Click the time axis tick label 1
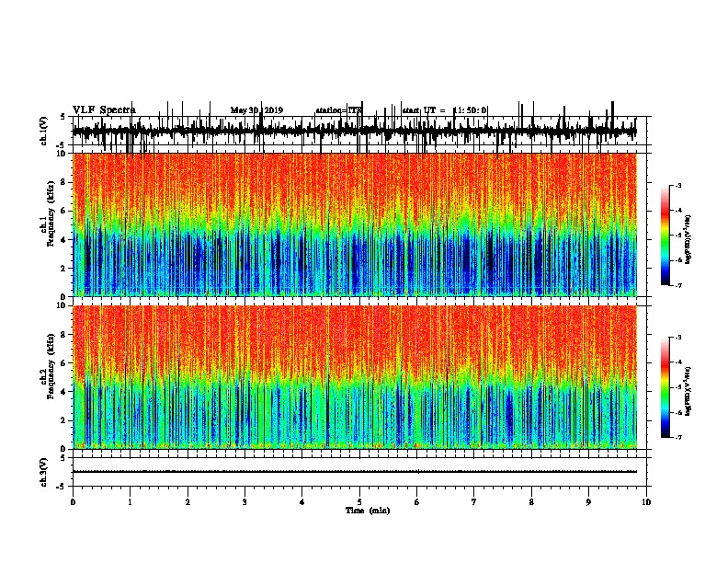The image size is (728, 563). pos(130,502)
